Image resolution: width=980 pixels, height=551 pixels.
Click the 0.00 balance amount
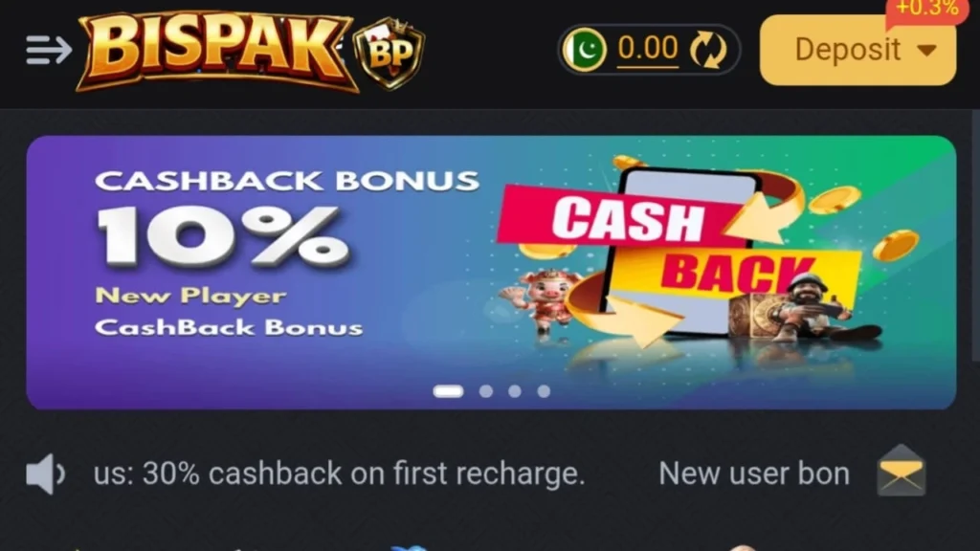point(648,49)
